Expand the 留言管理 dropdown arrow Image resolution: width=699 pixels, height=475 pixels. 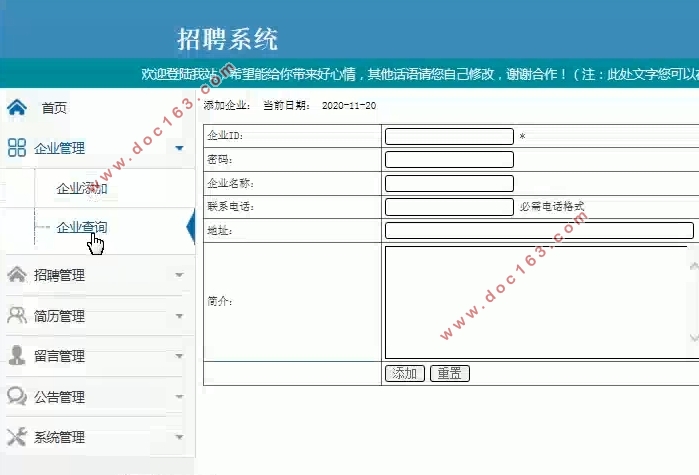pos(179,356)
